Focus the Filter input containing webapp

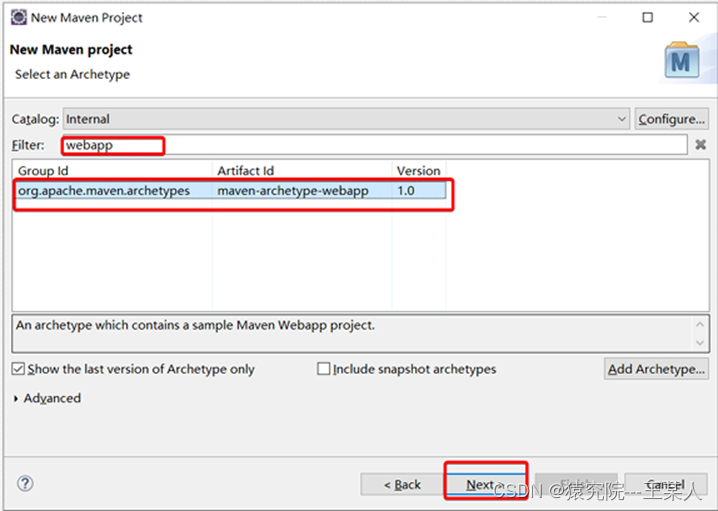(375, 145)
